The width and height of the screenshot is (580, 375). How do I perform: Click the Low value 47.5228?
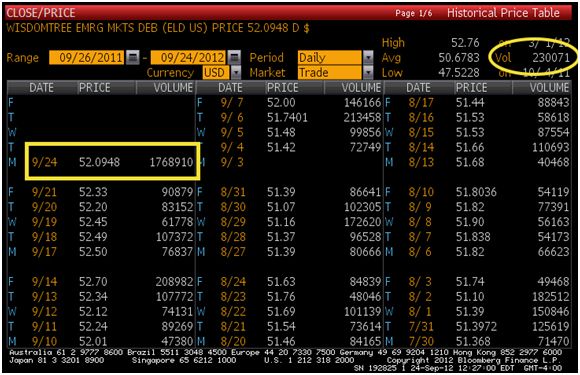pyautogui.click(x=459, y=72)
